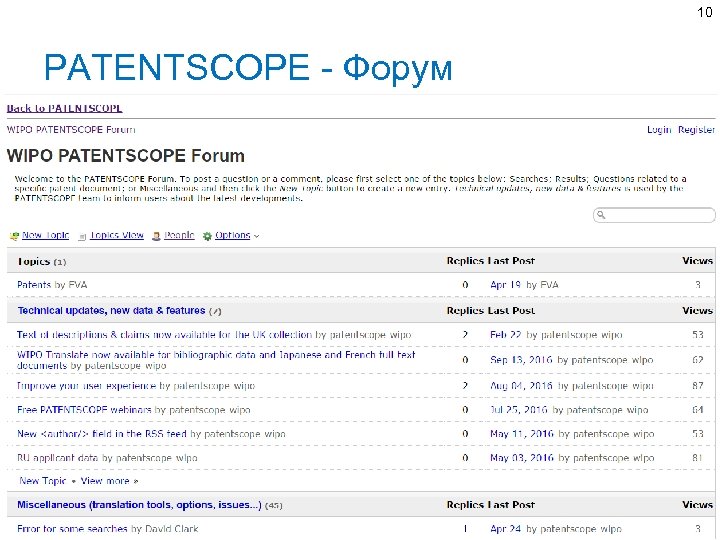Screen dimensions: 720x540
Task: Click slide number 10
Action: [x=705, y=12]
